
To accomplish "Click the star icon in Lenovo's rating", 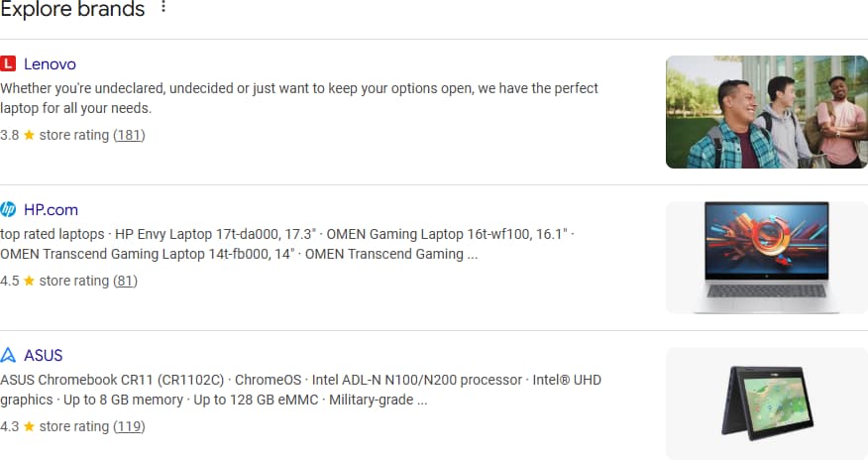I will 29,135.
